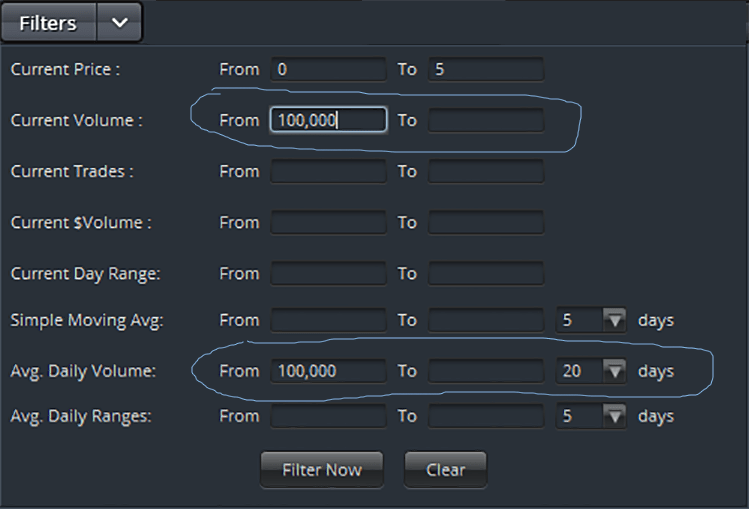Click Current Price To field

pyautogui.click(x=486, y=69)
